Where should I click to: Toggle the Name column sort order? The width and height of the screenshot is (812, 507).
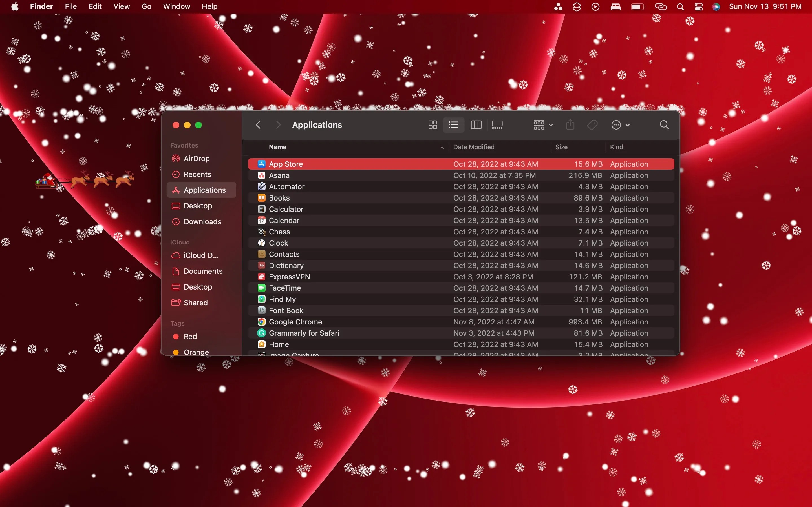277,147
